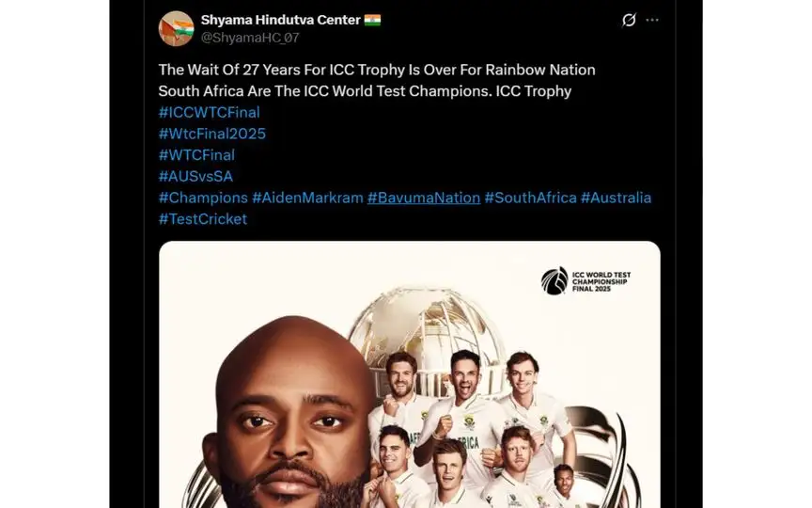Open hashtag #WTCFinal

(x=196, y=155)
